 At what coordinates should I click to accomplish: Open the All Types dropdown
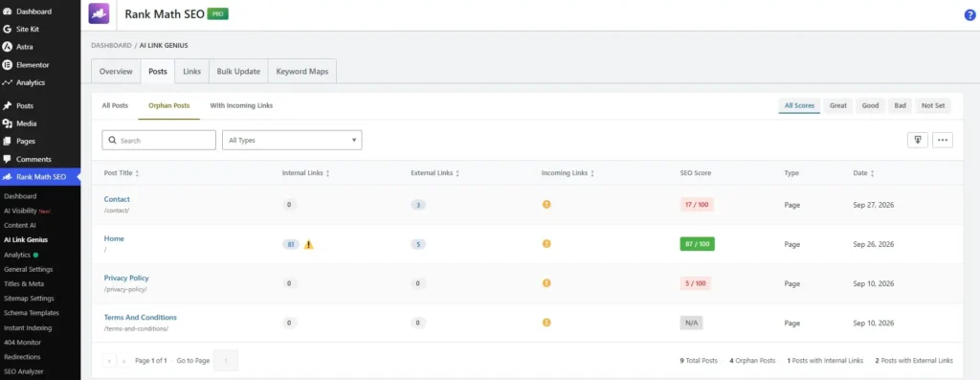[292, 140]
